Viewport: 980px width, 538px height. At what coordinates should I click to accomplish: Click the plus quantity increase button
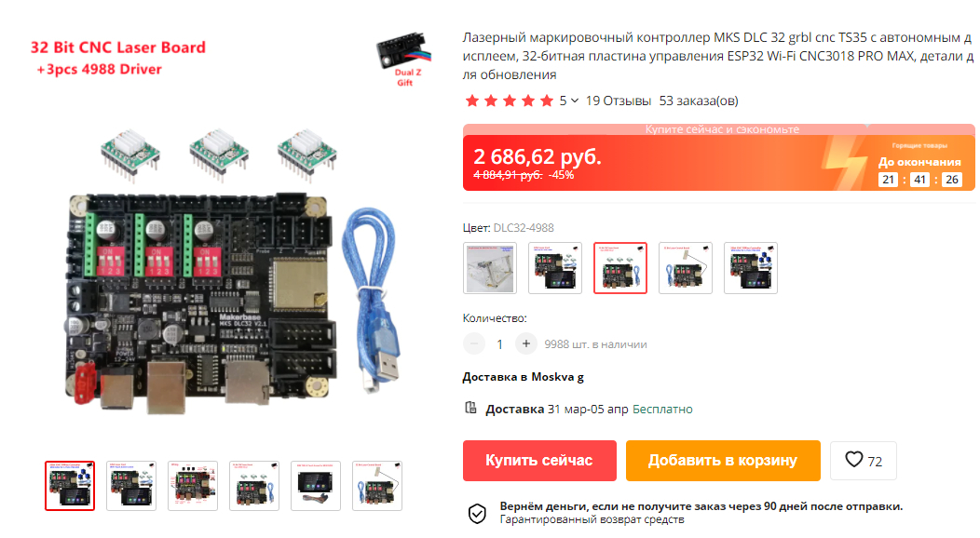(x=526, y=343)
